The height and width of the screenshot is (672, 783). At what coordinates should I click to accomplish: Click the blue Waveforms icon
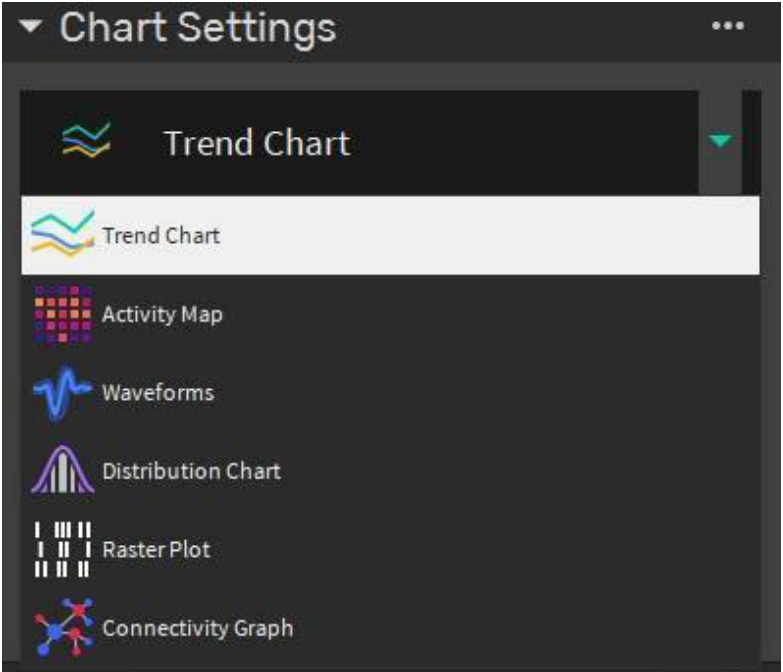click(63, 392)
